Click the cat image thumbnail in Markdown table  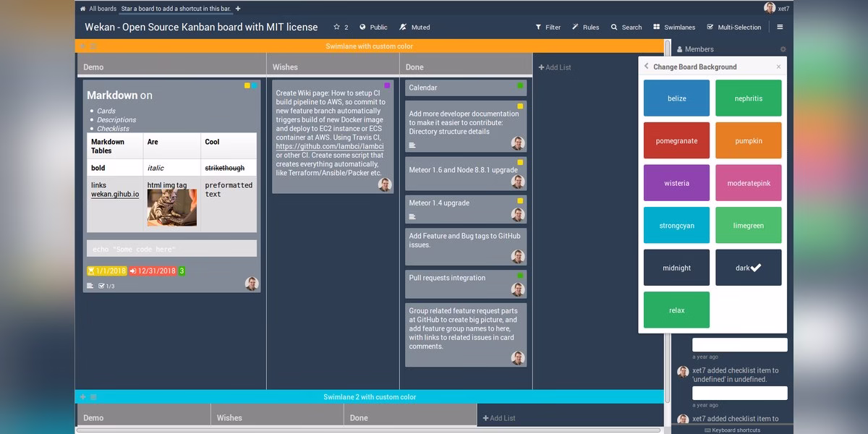[171, 208]
